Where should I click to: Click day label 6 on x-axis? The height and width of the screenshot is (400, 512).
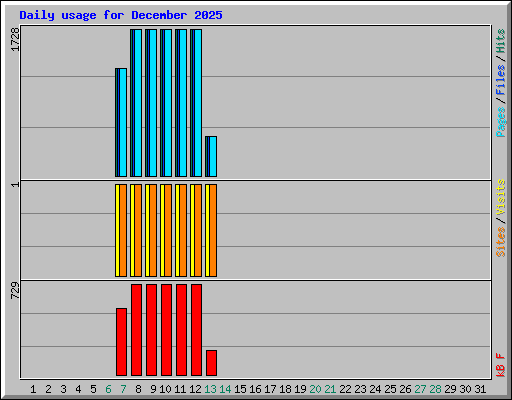108,389
